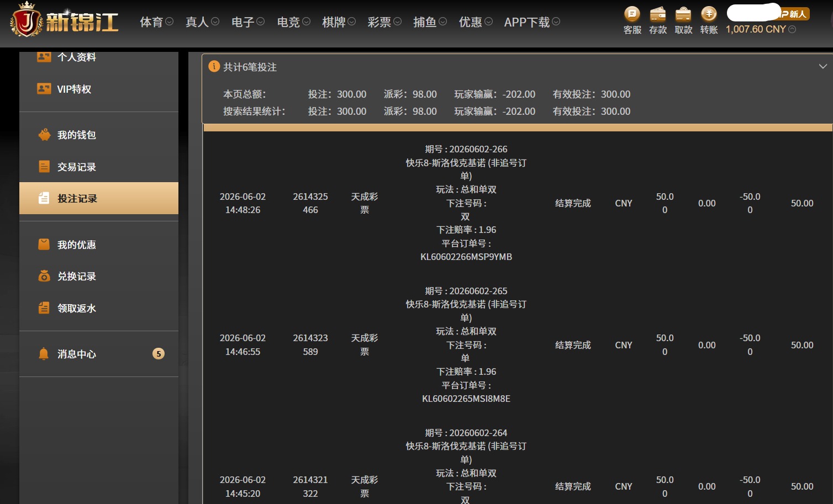Image resolution: width=833 pixels, height=504 pixels.
Task: Click CNY currency in the 14:46:55 row
Action: click(x=624, y=345)
